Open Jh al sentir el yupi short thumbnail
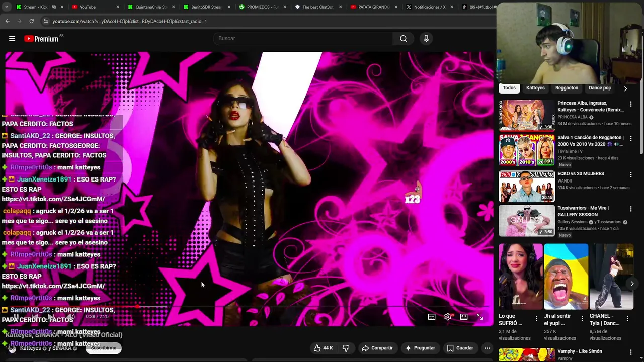644x362 pixels. point(566,277)
